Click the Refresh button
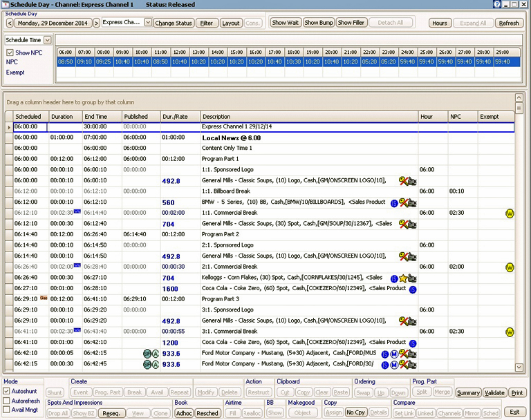Viewport: 531px width, 420px height. pyautogui.click(x=508, y=23)
